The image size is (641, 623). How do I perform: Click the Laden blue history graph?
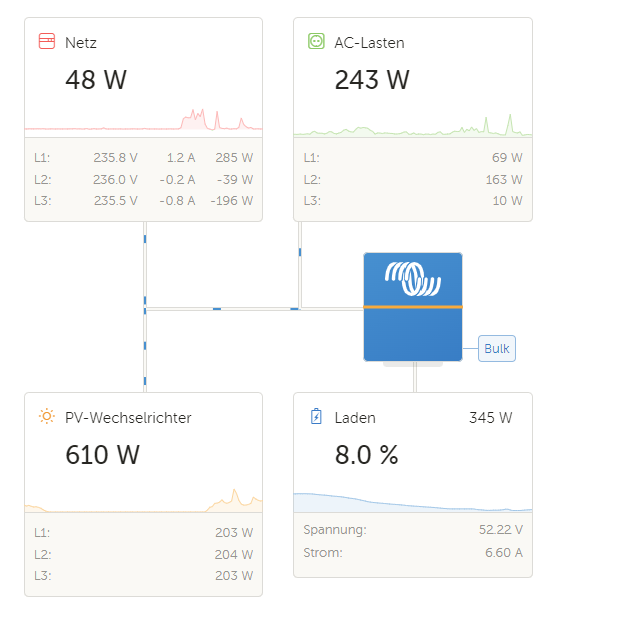coord(413,502)
